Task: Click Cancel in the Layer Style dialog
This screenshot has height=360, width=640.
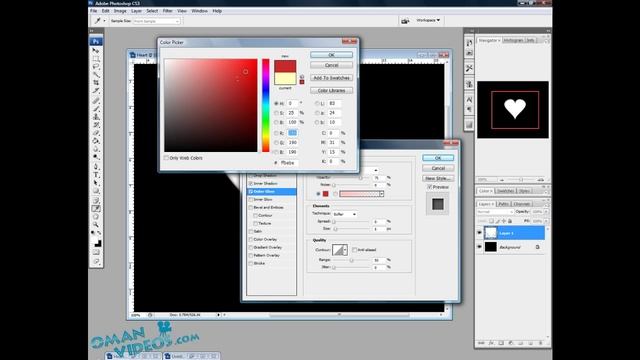Action: 438,168
